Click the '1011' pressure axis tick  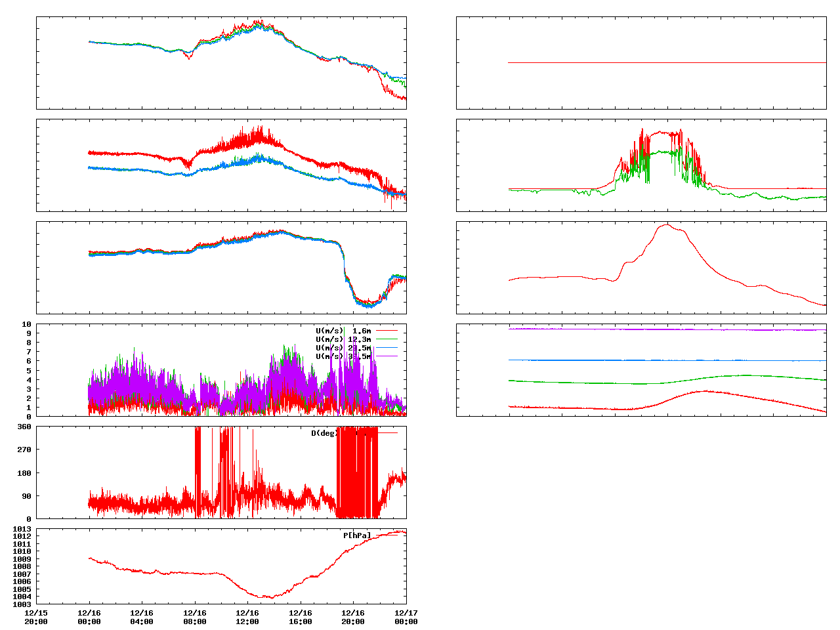pos(22,544)
